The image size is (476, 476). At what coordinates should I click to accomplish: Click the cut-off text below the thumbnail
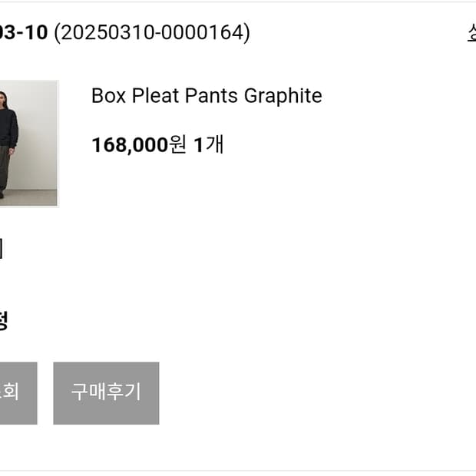tap(2, 249)
